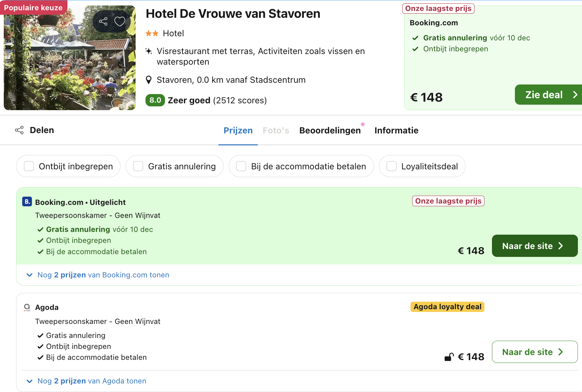The height and width of the screenshot is (392, 582).
Task: Check the Bij de accommodatie betalen filter
Action: [241, 166]
